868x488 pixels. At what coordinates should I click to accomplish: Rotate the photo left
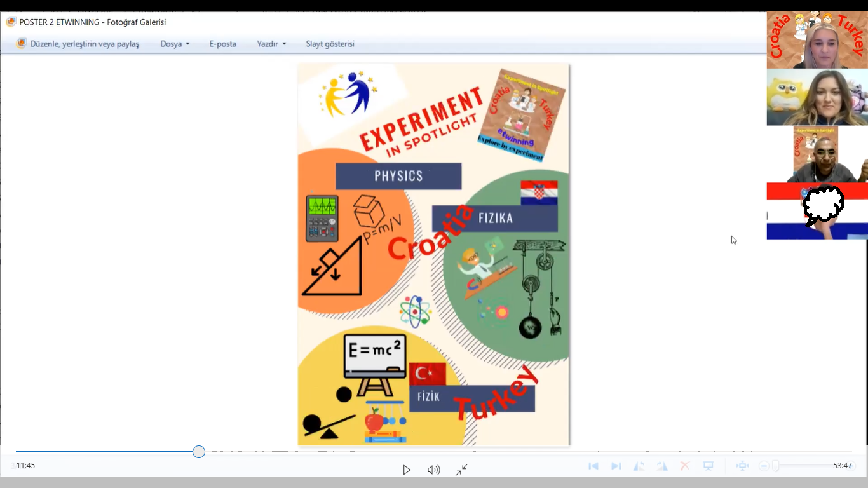(639, 466)
